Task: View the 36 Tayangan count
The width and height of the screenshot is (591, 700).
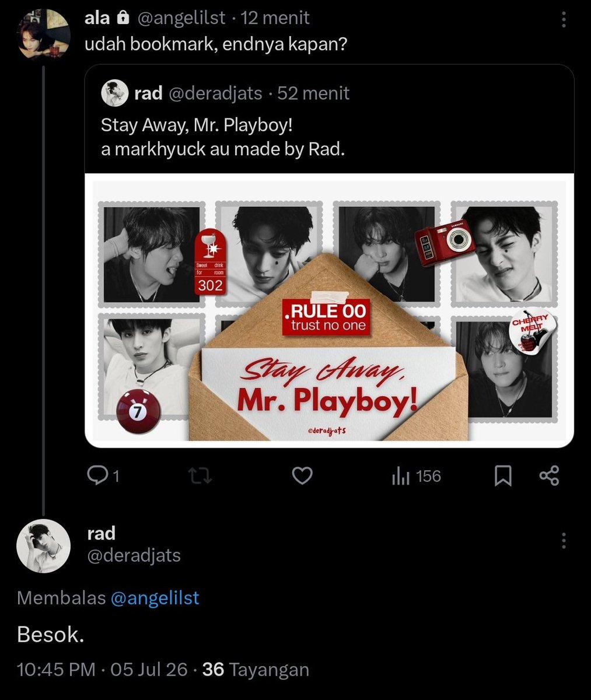Action: pos(256,669)
